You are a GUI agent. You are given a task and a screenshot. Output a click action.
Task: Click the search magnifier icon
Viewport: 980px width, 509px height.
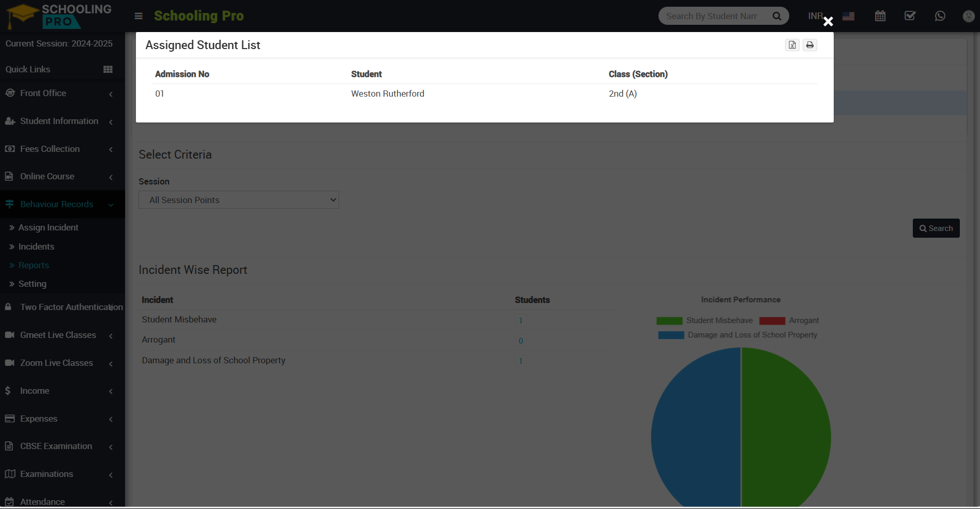777,16
